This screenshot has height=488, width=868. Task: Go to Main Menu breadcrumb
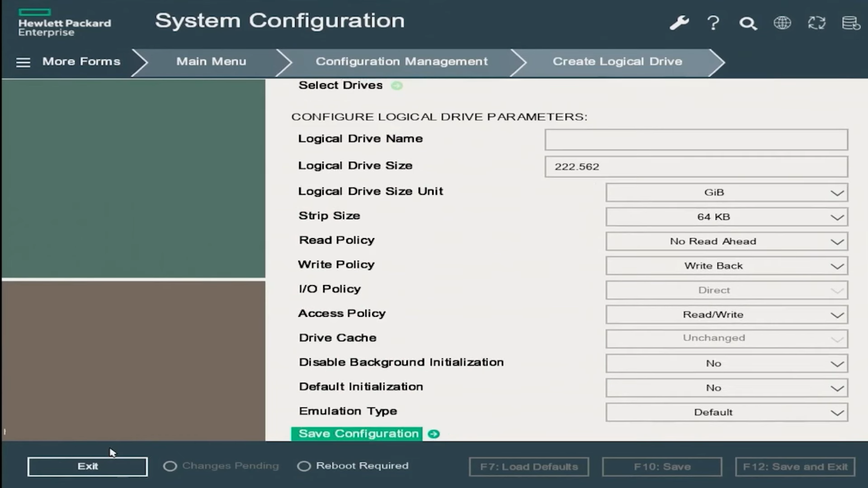coord(211,61)
